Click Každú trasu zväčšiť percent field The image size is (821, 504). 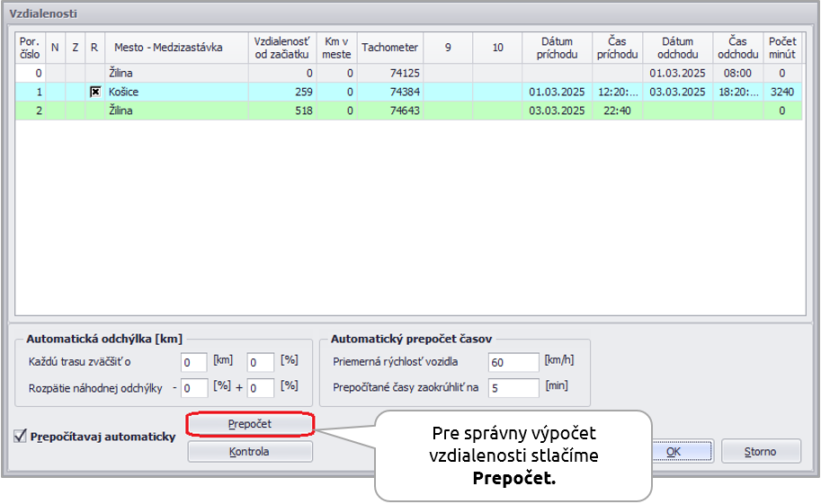click(260, 362)
